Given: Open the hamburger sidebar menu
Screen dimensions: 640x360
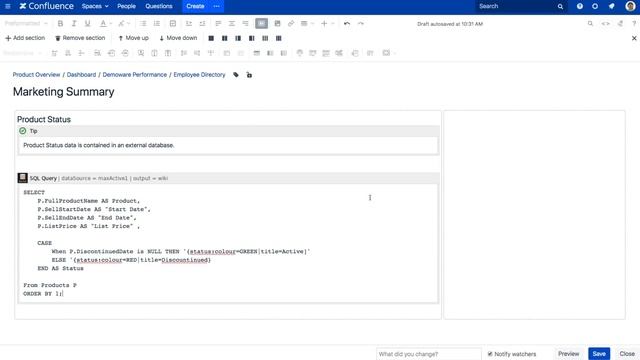Looking at the screenshot, I should (8, 6).
